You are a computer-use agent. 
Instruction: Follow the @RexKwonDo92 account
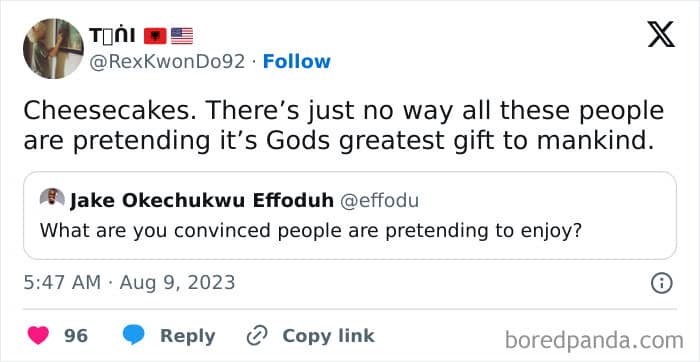[x=296, y=61]
